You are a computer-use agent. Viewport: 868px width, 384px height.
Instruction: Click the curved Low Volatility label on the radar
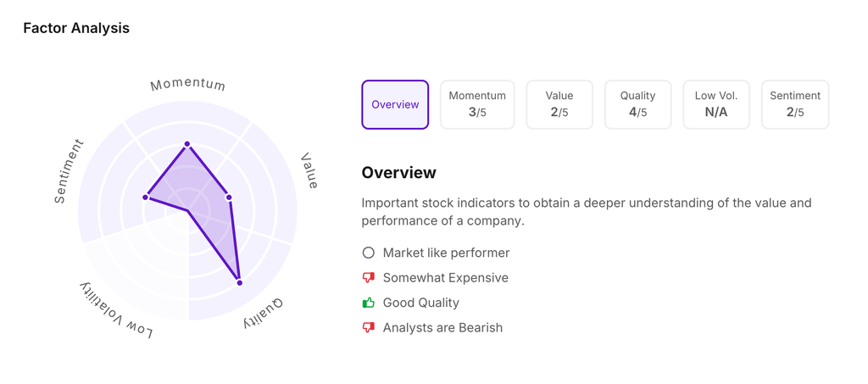(117, 309)
